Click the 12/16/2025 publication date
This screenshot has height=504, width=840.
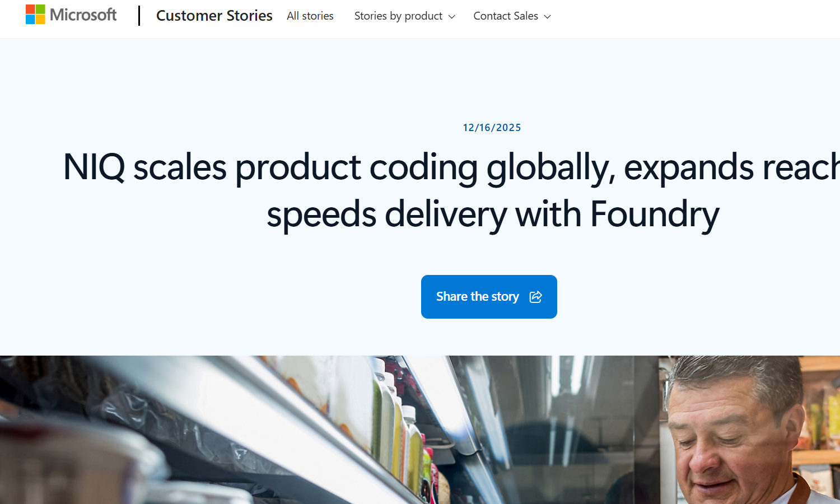[492, 128]
